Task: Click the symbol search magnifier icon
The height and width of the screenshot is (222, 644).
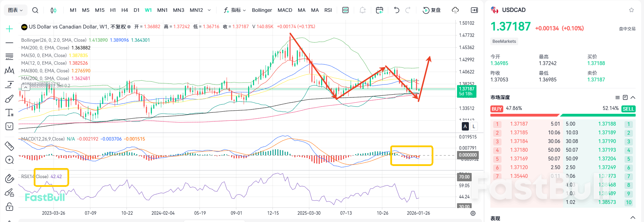Action: 35,10
